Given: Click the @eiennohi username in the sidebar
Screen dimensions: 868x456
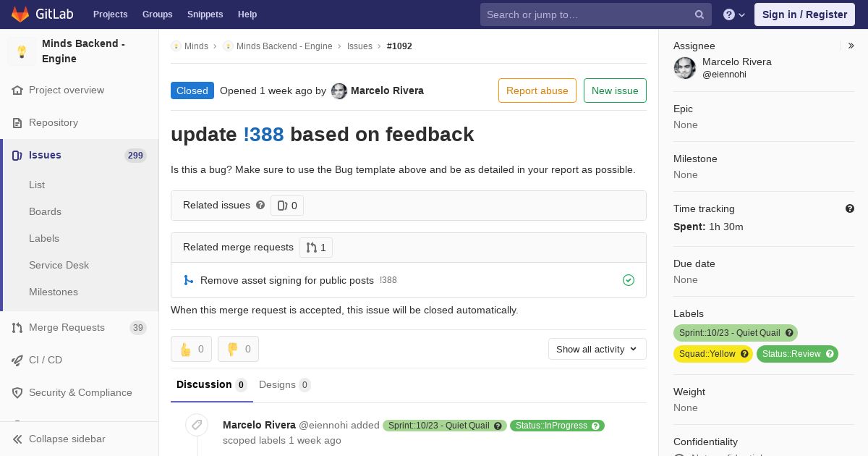Looking at the screenshot, I should coord(724,75).
